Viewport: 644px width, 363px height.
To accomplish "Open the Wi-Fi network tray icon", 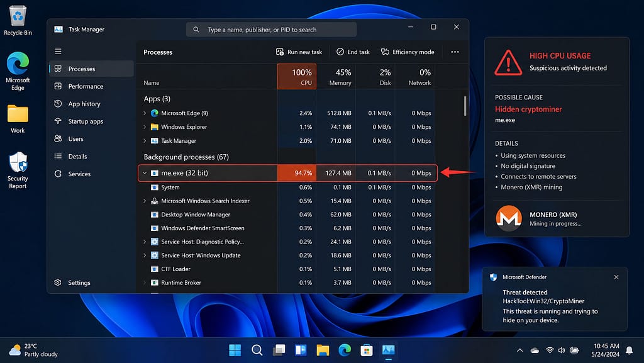I will click(x=549, y=350).
